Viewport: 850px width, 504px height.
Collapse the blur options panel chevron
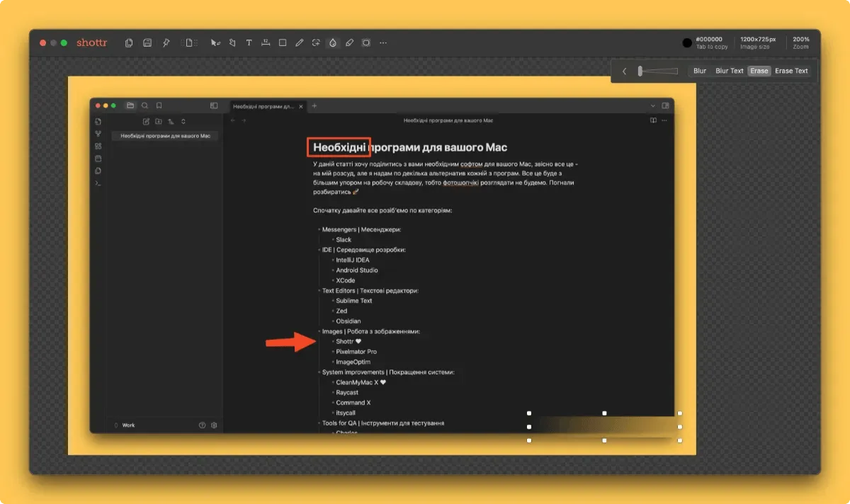point(624,71)
